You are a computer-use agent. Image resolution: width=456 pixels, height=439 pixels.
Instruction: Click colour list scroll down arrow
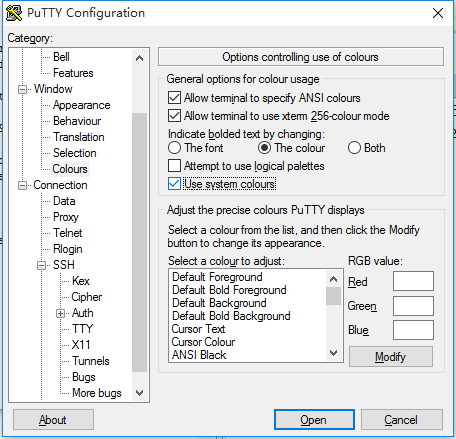click(333, 353)
